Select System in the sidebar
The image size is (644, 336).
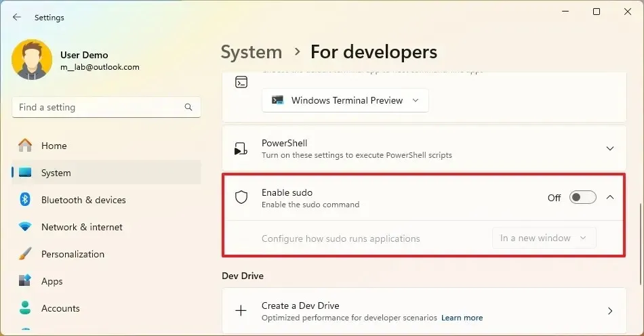pos(56,173)
